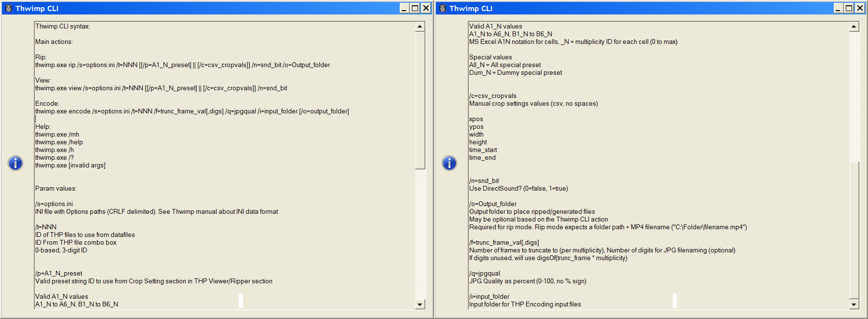This screenshot has width=868, height=319.
Task: Click "All_N = All special preset" line
Action: [505, 65]
